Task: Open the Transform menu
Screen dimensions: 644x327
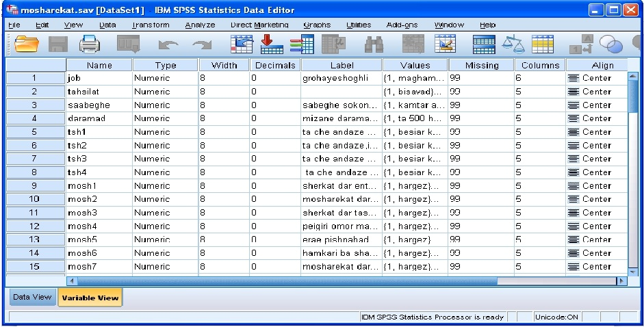Action: [150, 25]
